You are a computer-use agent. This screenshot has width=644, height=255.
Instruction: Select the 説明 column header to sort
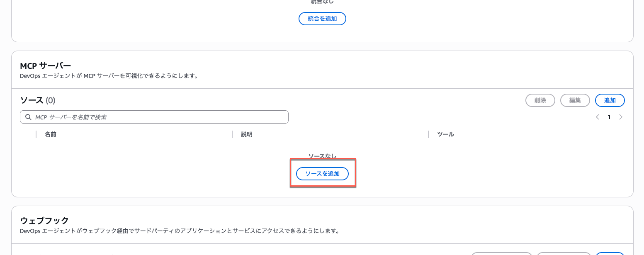pos(245,134)
